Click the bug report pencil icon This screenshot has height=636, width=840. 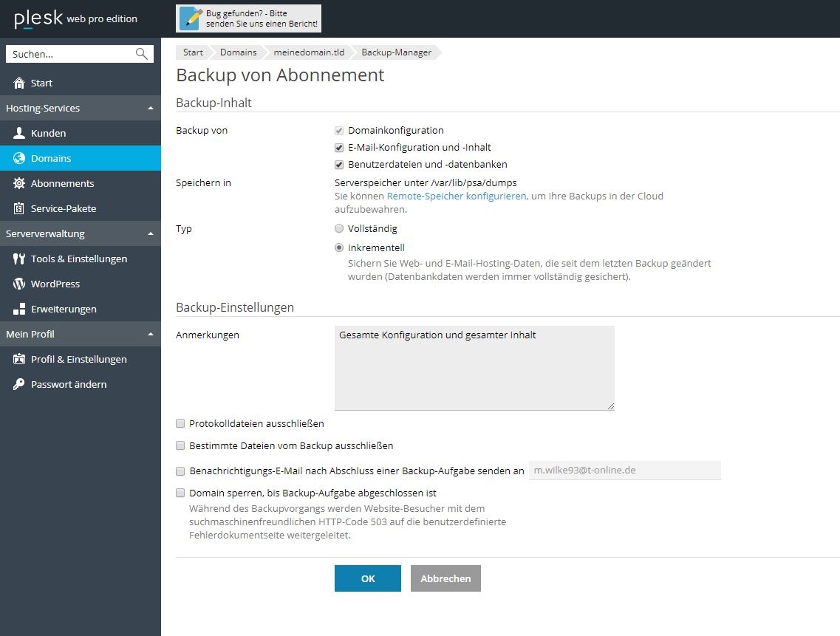click(x=191, y=18)
